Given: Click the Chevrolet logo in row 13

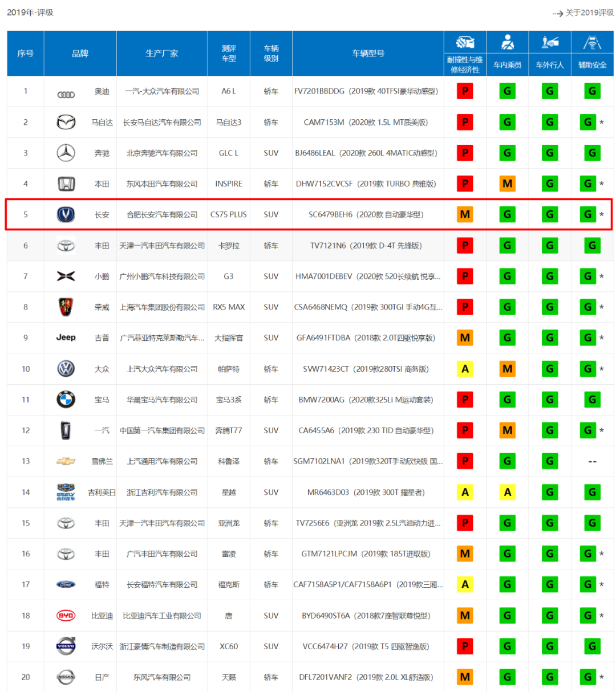Looking at the screenshot, I should [x=66, y=461].
